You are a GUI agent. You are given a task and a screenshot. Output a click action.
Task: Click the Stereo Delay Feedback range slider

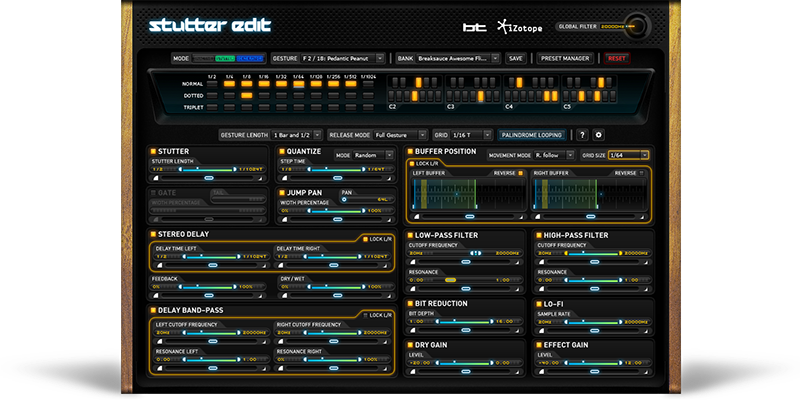208,287
